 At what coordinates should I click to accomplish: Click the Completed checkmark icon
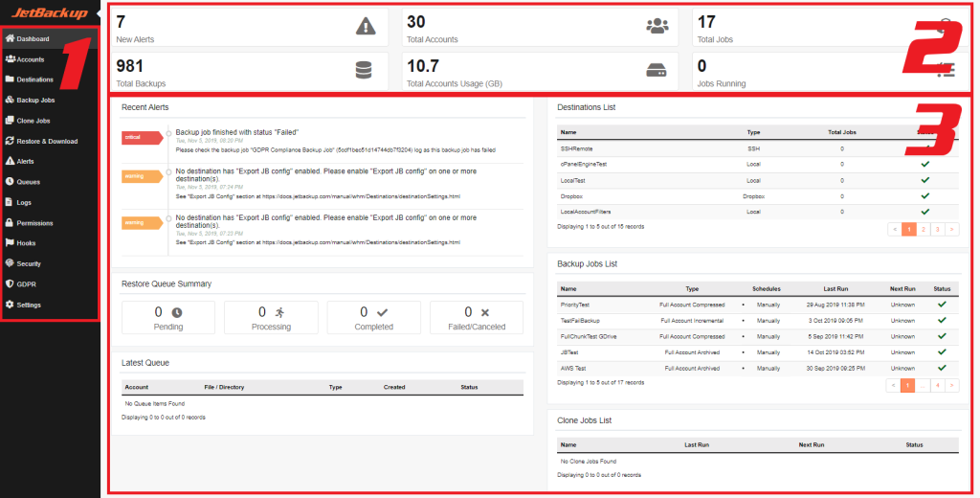click(x=382, y=312)
